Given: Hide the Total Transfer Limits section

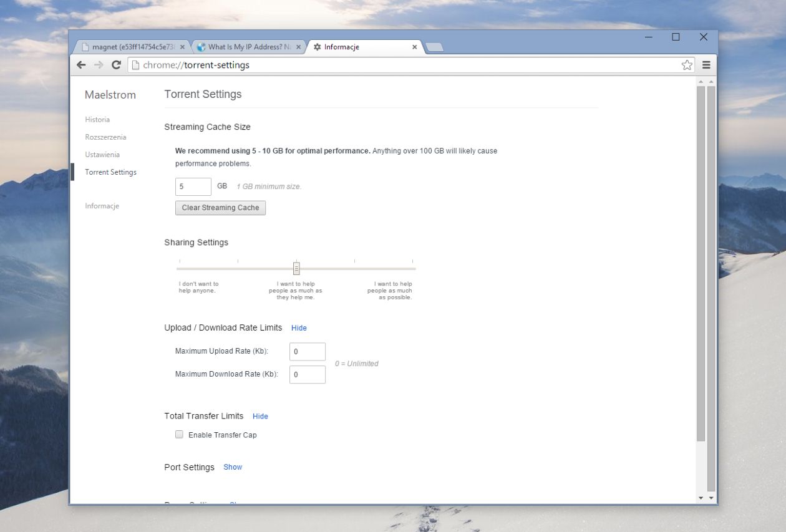Looking at the screenshot, I should point(260,417).
